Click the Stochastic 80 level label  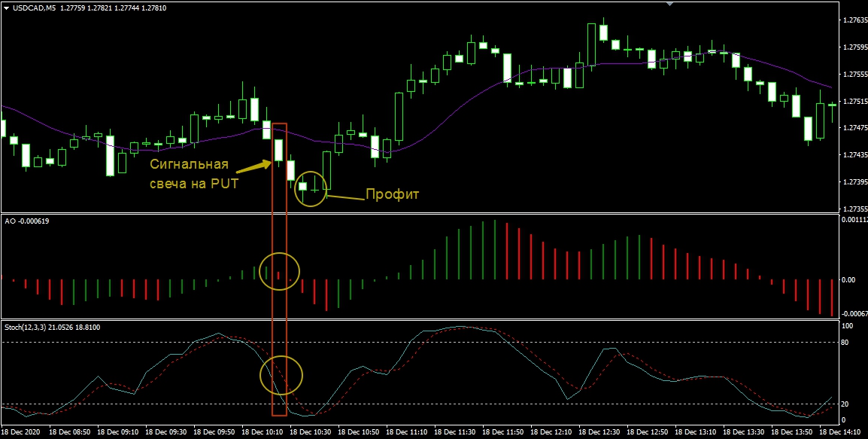[x=845, y=343]
